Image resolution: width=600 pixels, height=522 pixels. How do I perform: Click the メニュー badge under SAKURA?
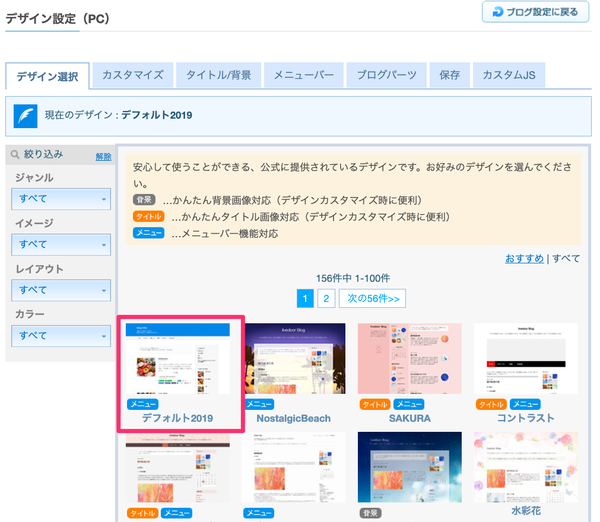point(409,404)
